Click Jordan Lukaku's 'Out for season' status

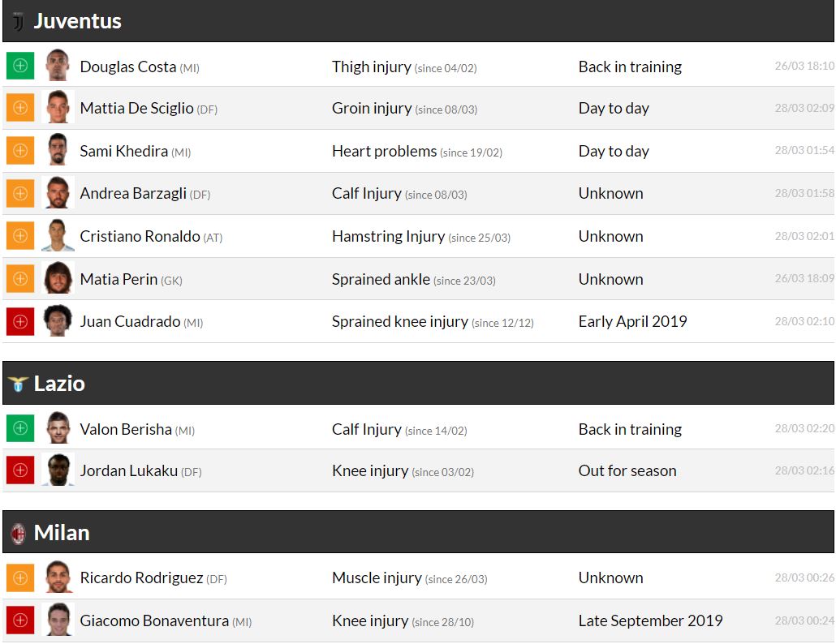click(x=627, y=471)
